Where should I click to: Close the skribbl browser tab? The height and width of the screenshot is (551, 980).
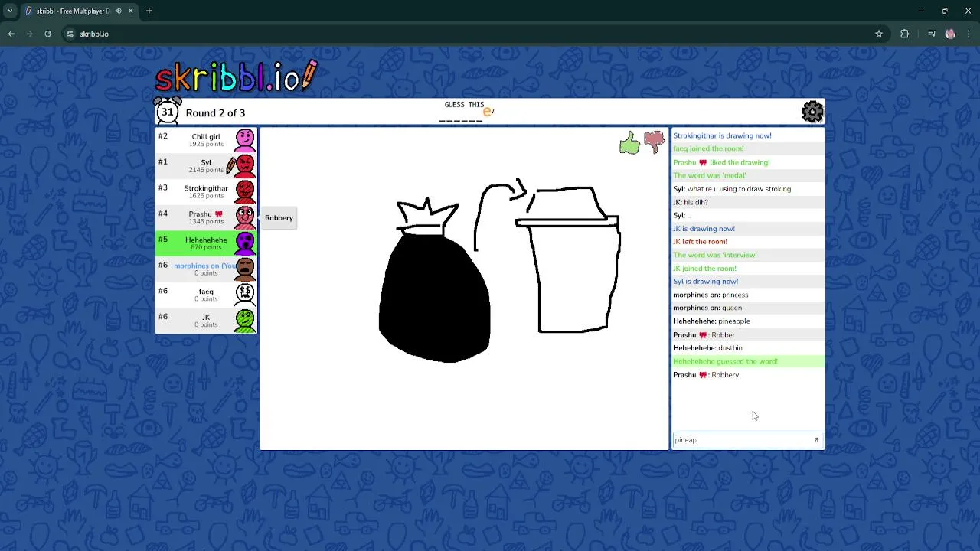(130, 11)
